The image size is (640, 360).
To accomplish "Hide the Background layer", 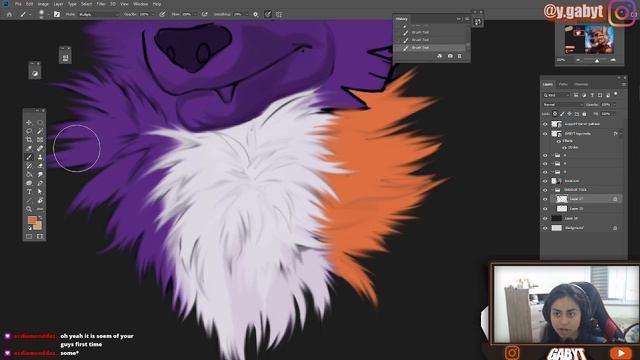I will (x=545, y=228).
